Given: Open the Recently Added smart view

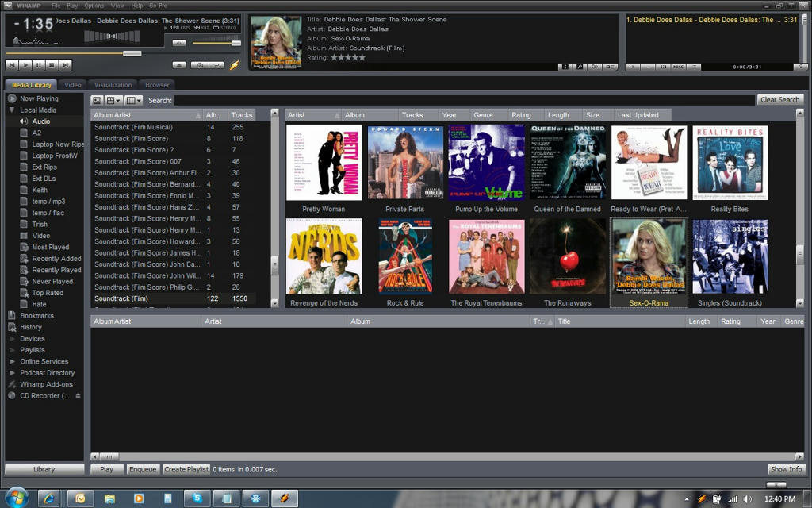Looking at the screenshot, I should [x=56, y=259].
